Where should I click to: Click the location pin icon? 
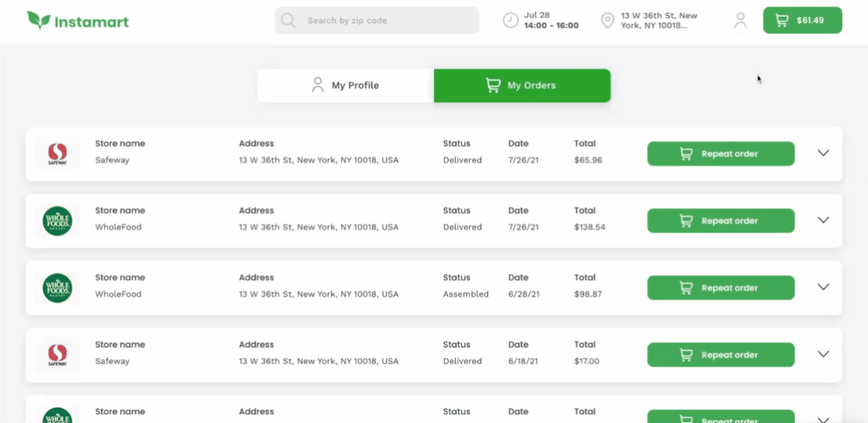pos(607,20)
